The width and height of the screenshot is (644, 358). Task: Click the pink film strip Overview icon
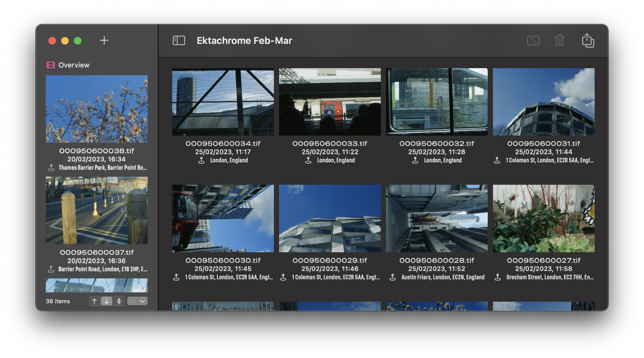pos(51,65)
